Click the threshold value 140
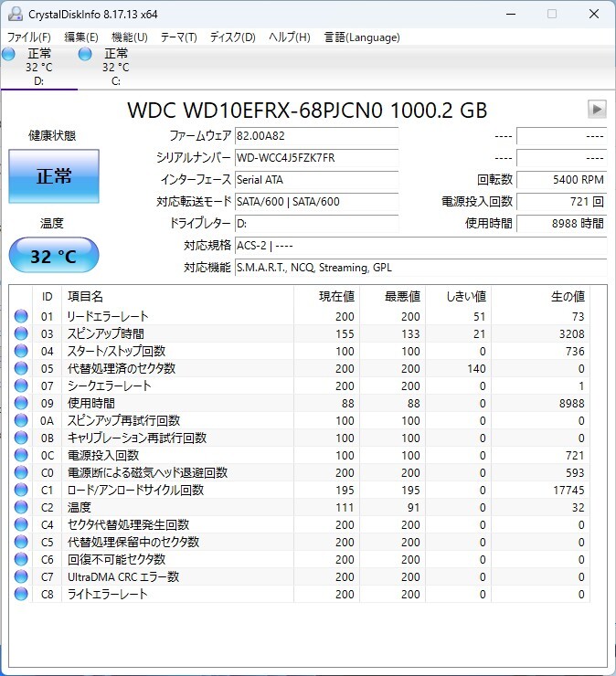The image size is (616, 676). 476,369
